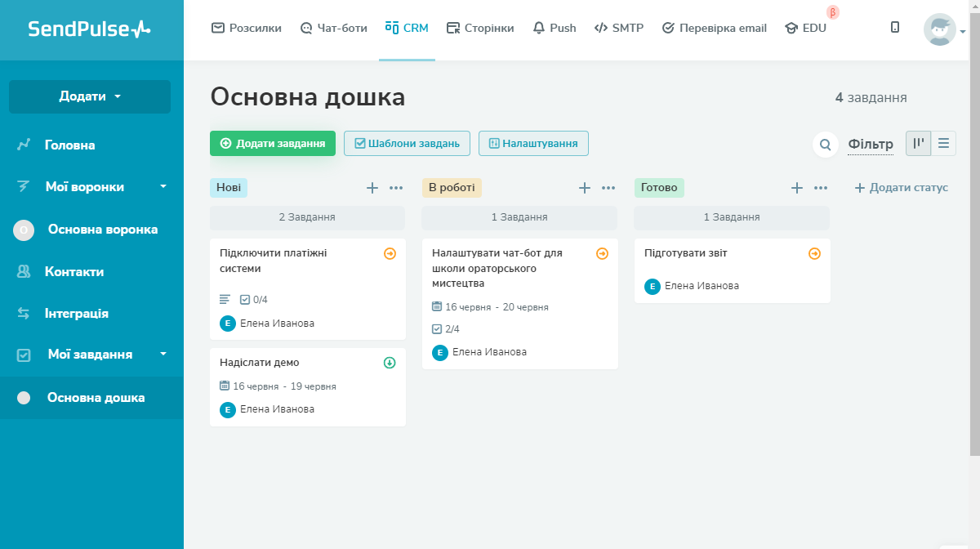Open task Підготувати звіт
This screenshot has height=549, width=980.
(686, 253)
